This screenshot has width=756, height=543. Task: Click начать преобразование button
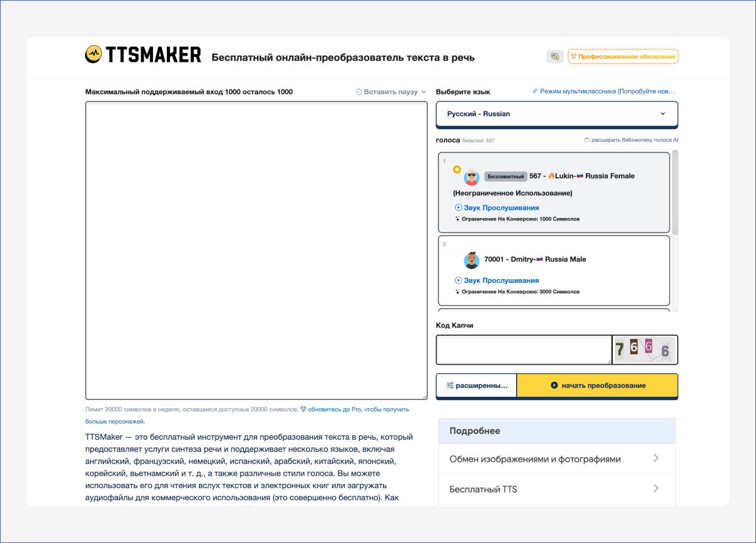[597, 386]
